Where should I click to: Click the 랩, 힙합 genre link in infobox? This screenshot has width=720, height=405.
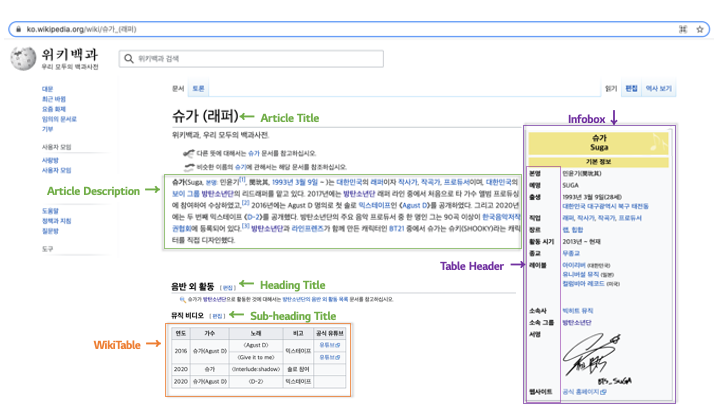coord(573,230)
